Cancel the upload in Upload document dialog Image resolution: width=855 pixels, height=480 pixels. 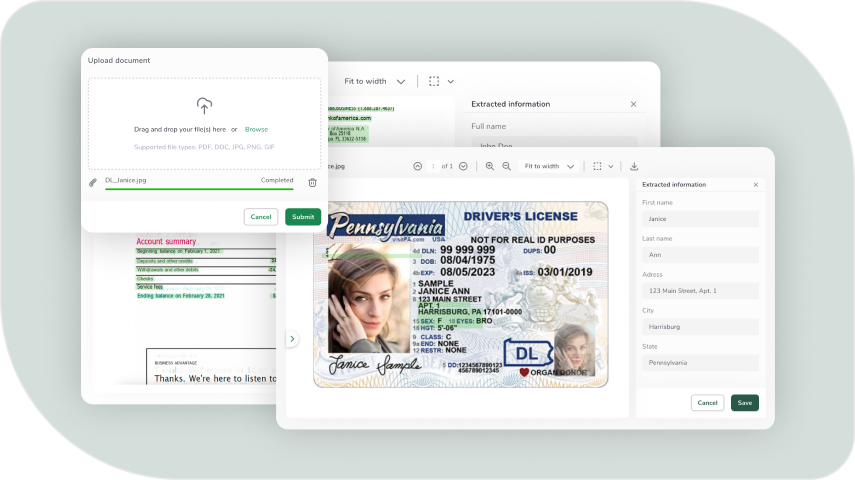pos(261,217)
